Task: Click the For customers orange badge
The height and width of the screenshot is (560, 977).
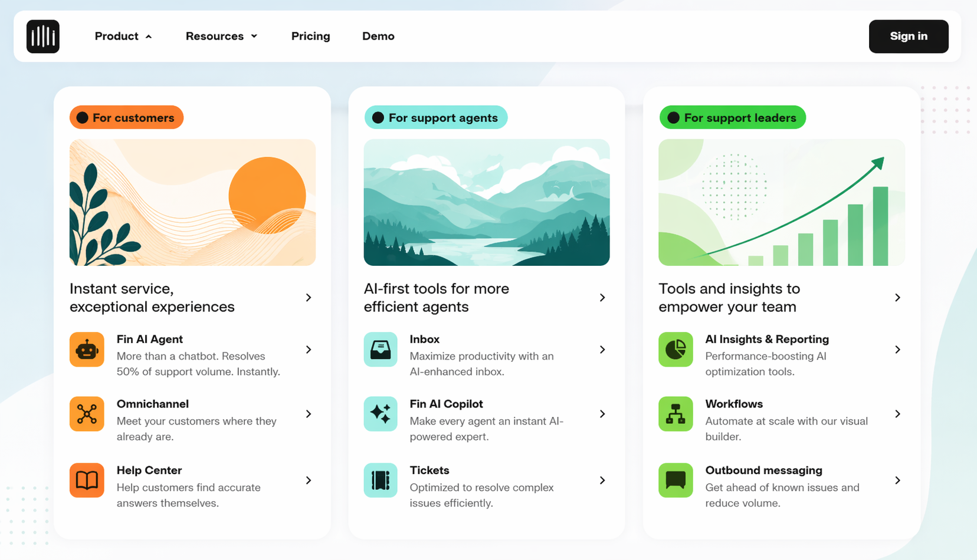Action: pyautogui.click(x=126, y=117)
